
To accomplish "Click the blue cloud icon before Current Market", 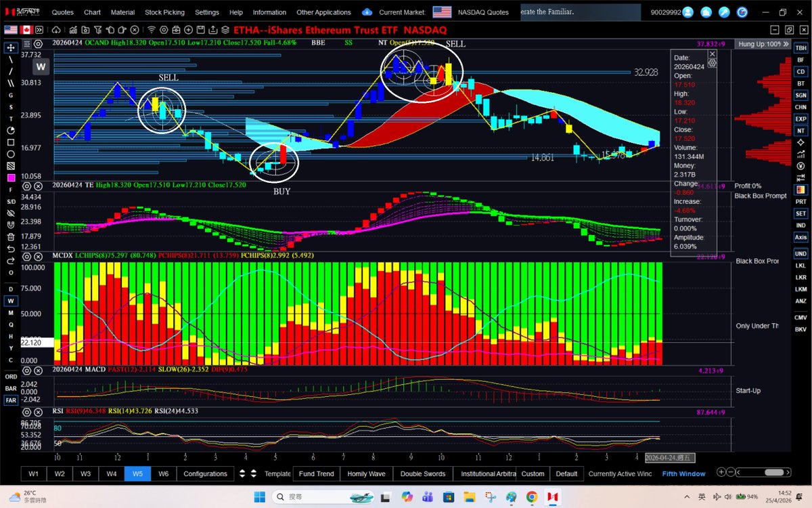I will (367, 12).
